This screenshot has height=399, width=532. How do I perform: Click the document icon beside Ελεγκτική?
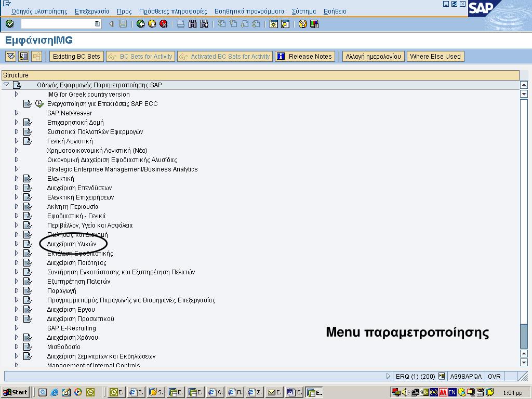point(28,179)
